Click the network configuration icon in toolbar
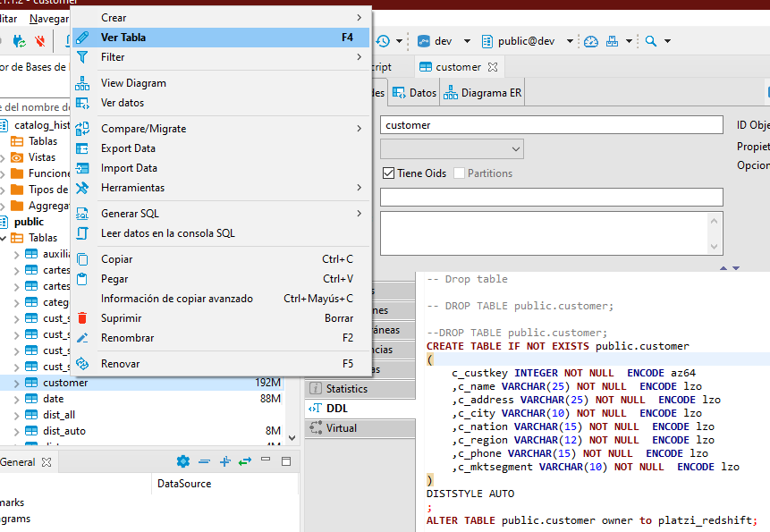 point(612,41)
